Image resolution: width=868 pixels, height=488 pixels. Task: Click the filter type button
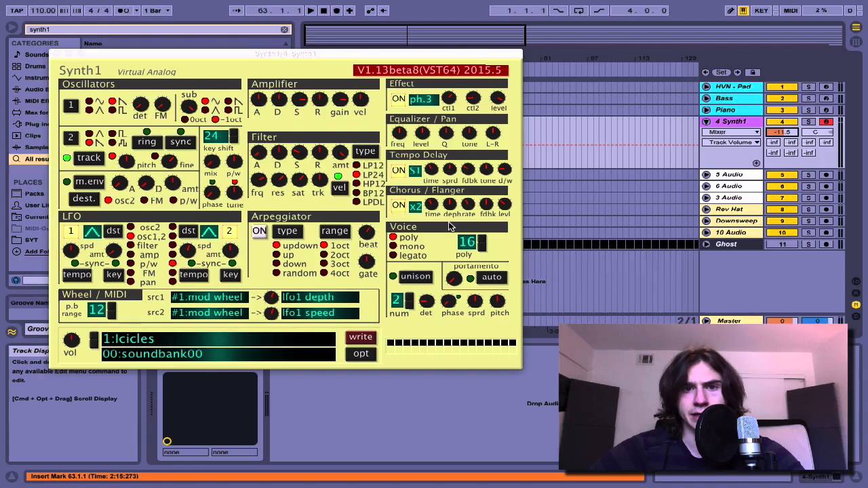pos(365,151)
